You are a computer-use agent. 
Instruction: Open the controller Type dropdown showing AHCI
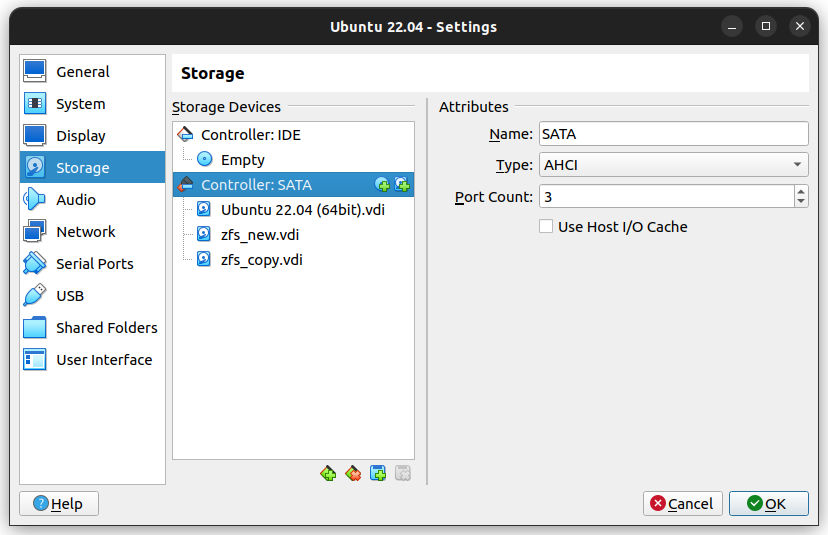(x=673, y=165)
